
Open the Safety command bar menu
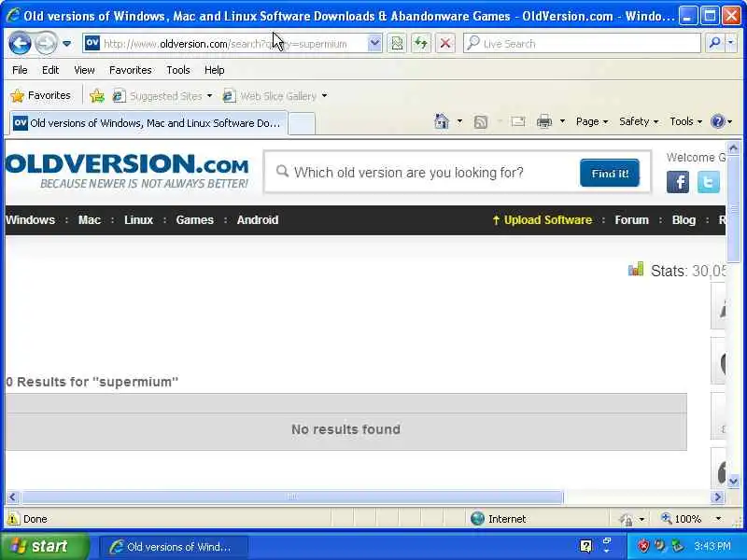(639, 121)
